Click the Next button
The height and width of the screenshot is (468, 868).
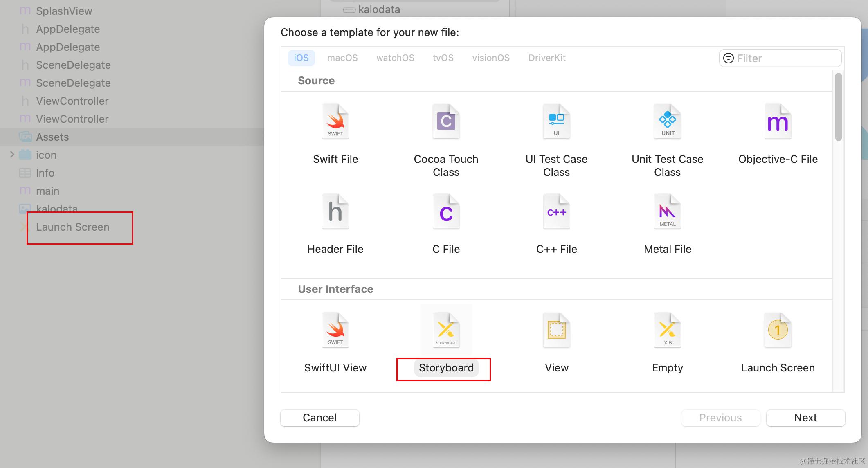(805, 418)
